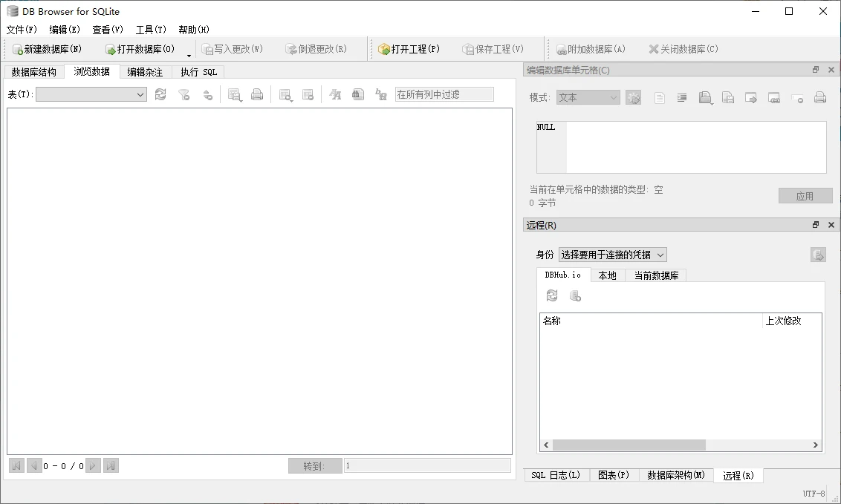Click the open in application cell icon
841x504 pixels.
(705, 97)
